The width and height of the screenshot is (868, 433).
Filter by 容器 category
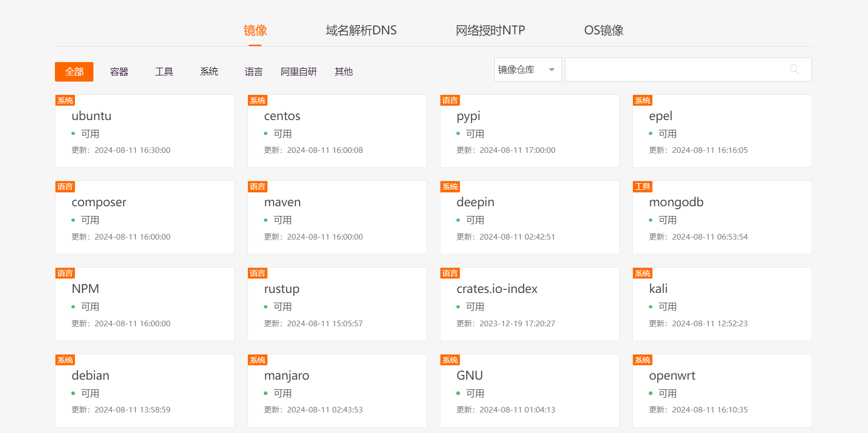point(119,72)
